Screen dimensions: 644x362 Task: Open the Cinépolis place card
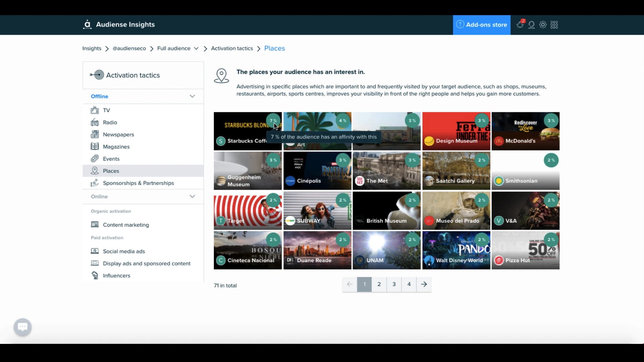[x=317, y=171]
